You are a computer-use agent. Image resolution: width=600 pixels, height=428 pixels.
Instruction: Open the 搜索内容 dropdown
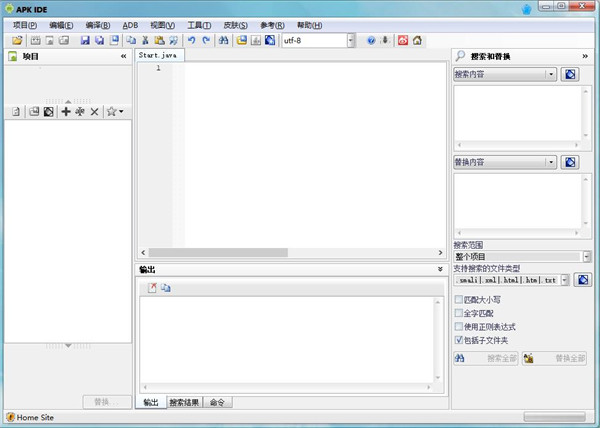[x=551, y=74]
